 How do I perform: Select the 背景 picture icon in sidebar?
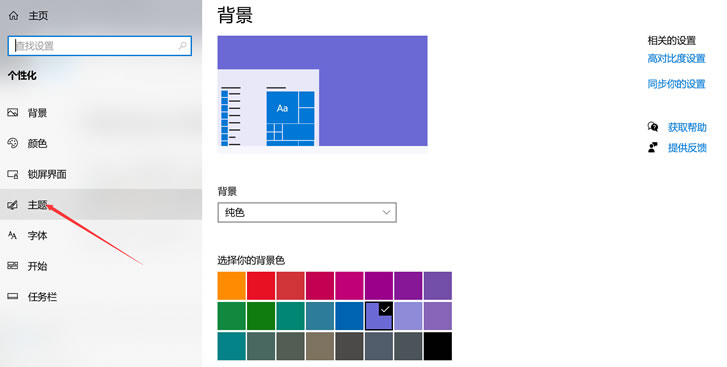pos(13,113)
